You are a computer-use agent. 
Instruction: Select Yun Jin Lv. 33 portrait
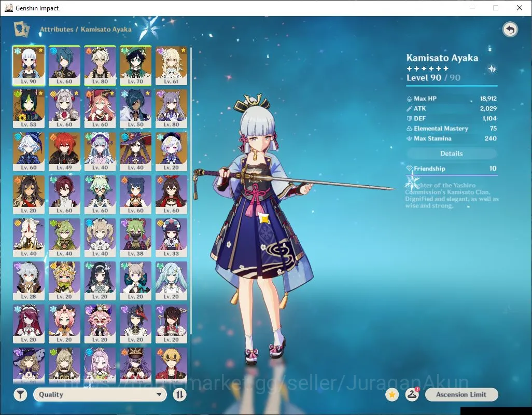pos(171,238)
